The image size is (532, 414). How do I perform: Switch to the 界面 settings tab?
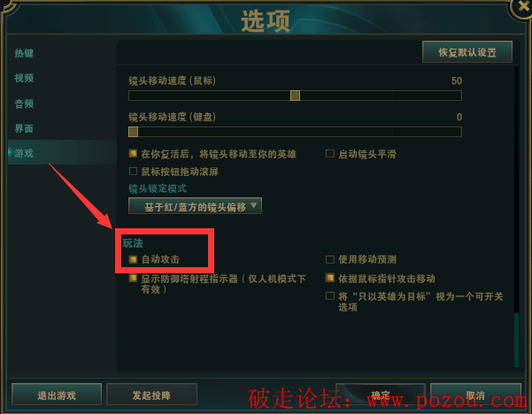tap(24, 128)
